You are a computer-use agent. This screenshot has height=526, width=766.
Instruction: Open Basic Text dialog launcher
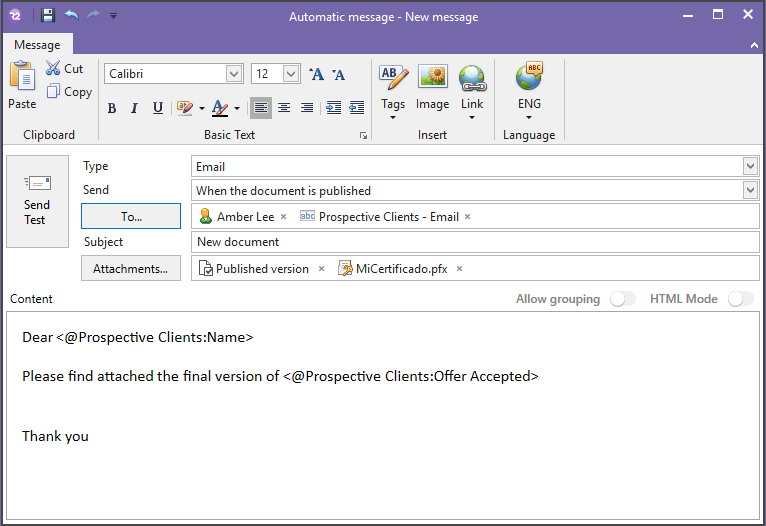(363, 136)
